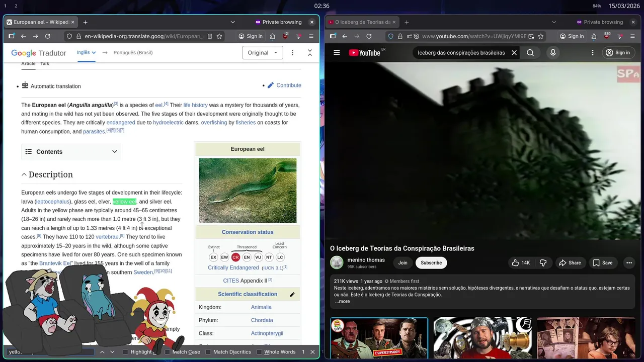Share the Iceberg video
Viewport: 644px width, 362px height.
pyautogui.click(x=570, y=262)
